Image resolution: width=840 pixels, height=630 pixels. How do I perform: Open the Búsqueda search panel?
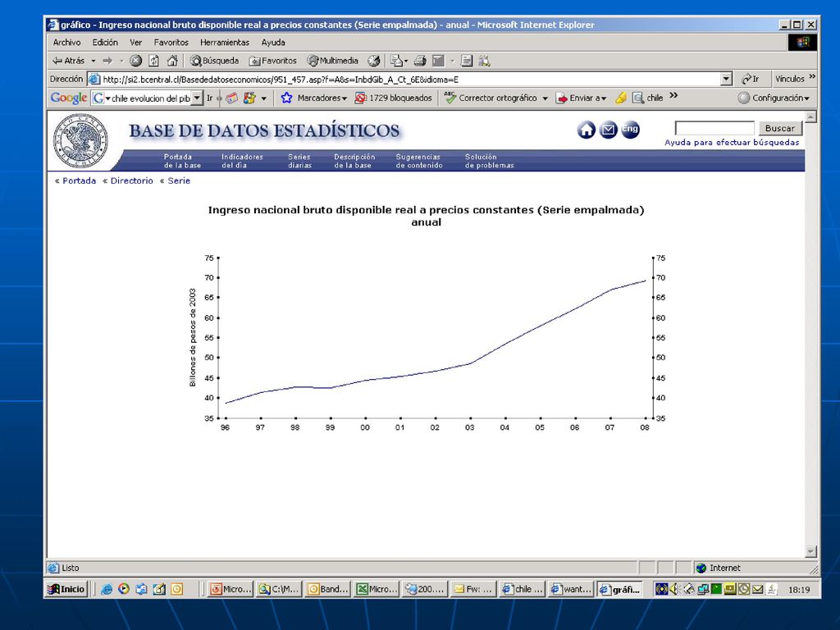[x=214, y=61]
